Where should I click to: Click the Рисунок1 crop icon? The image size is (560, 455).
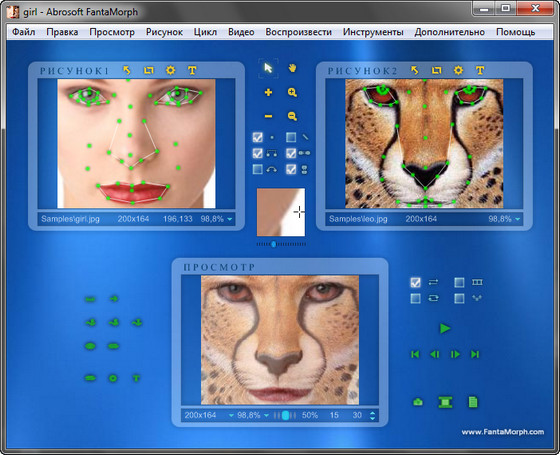tap(149, 70)
